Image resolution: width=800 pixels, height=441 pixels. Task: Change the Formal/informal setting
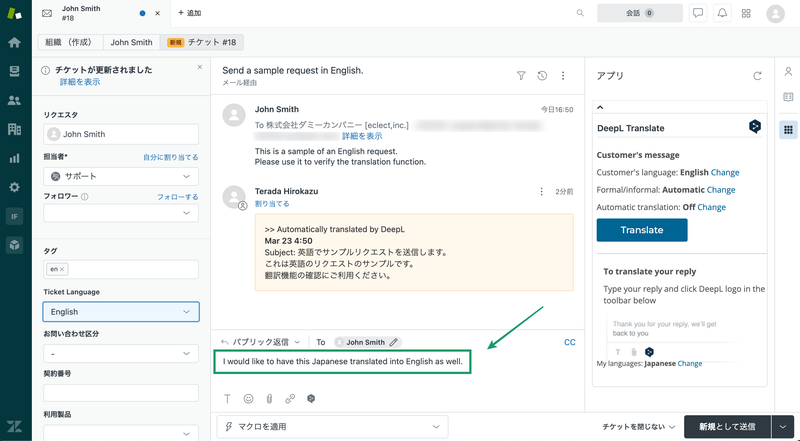coord(721,190)
